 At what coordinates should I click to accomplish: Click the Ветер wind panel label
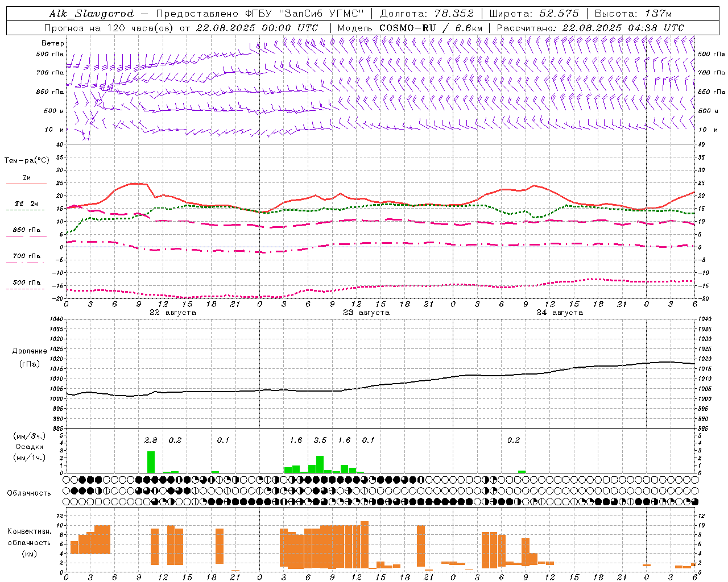pyautogui.click(x=52, y=43)
